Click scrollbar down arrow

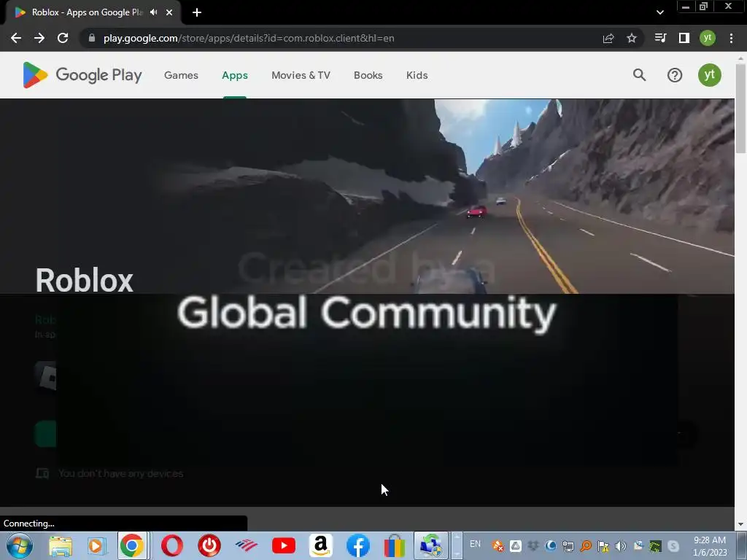click(741, 524)
